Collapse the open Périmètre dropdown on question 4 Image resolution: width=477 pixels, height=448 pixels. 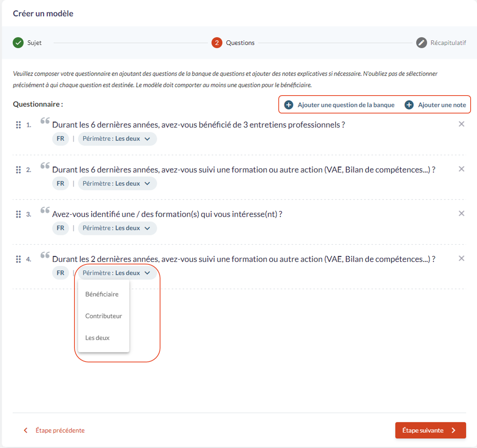click(117, 273)
